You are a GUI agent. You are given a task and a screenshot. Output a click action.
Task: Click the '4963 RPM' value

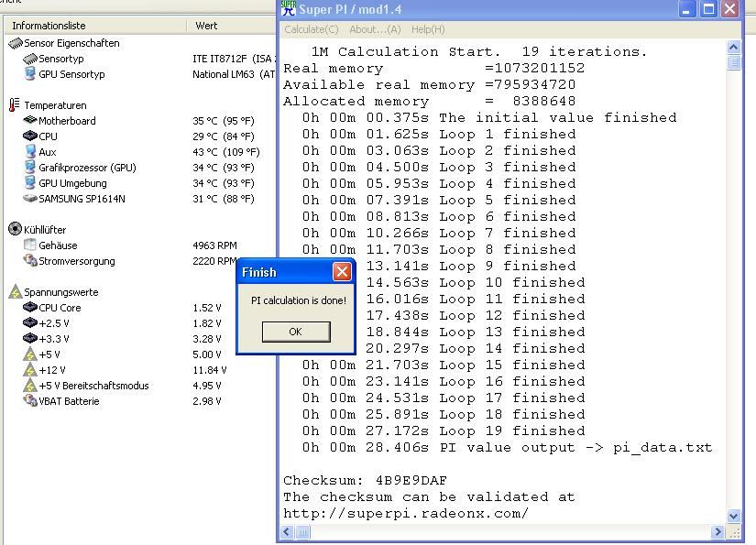tap(214, 245)
